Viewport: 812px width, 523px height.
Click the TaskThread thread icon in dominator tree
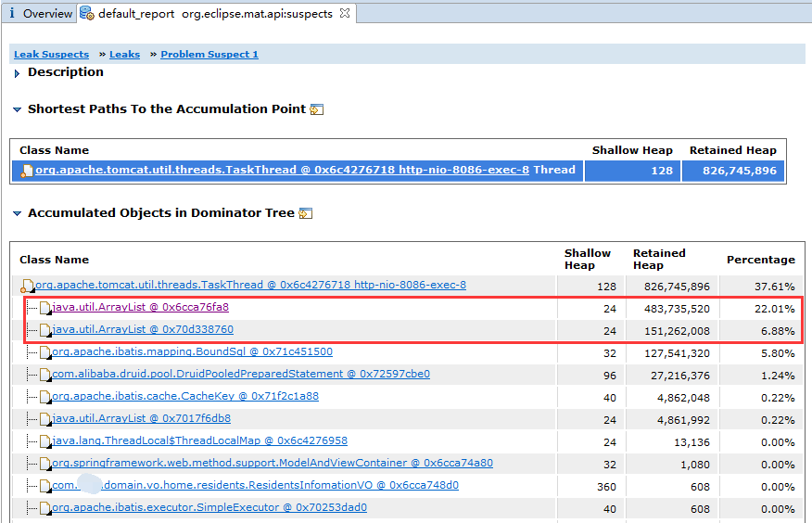(27, 287)
